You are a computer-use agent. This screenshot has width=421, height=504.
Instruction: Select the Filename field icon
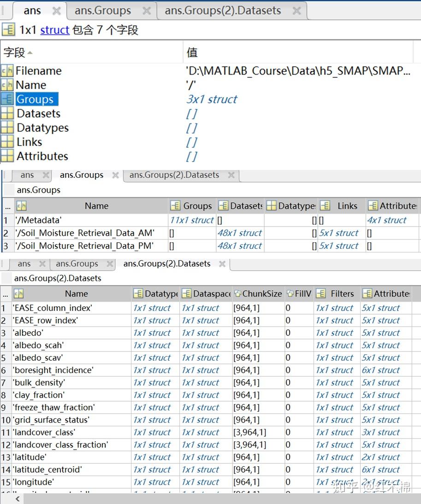[7, 70]
